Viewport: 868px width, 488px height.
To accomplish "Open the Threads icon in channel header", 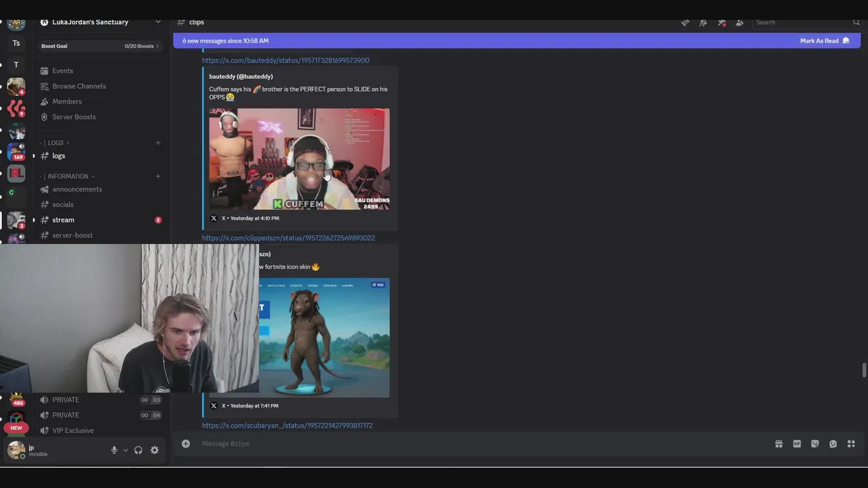I will [x=685, y=22].
